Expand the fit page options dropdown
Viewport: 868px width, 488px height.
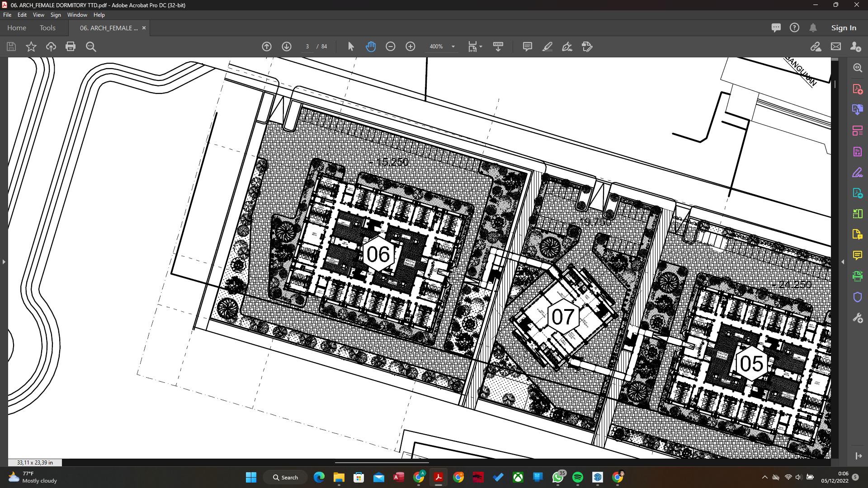(x=481, y=47)
